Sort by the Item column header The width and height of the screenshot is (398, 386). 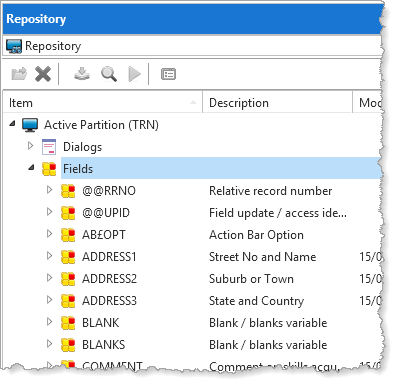pos(102,103)
